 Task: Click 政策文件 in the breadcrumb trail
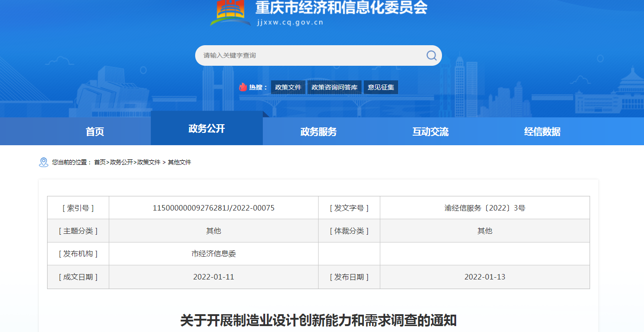149,162
